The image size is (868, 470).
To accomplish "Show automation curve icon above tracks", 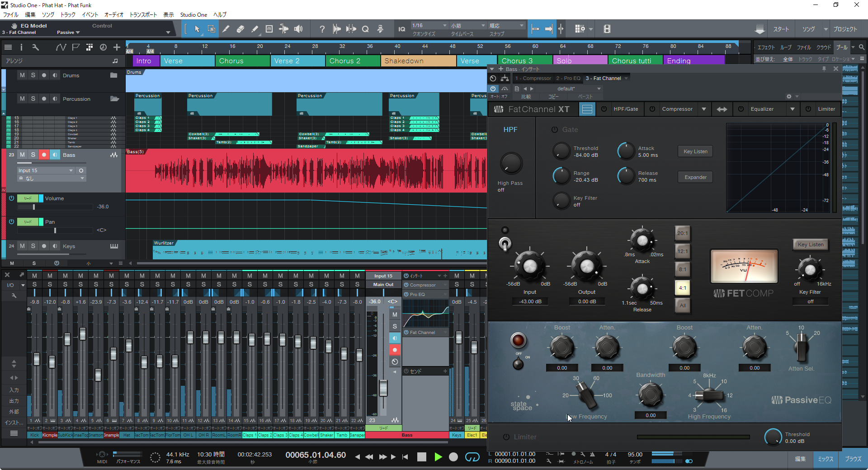I will point(61,47).
